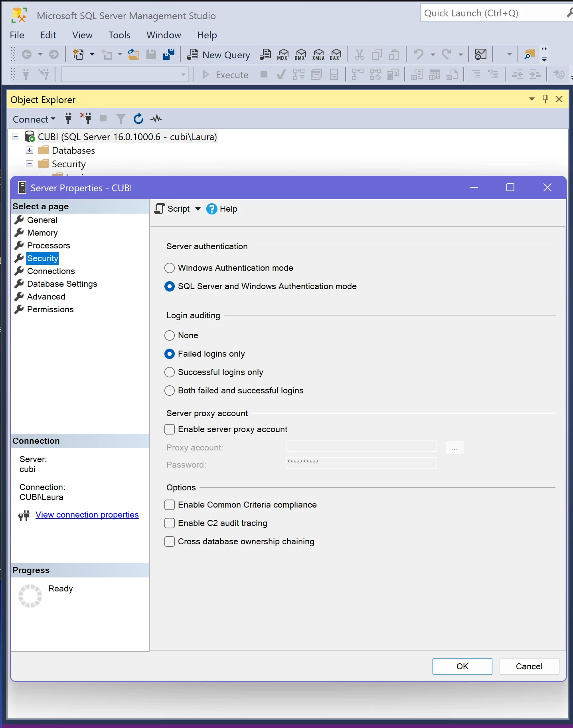Open the File menu
The height and width of the screenshot is (728, 573).
(17, 35)
